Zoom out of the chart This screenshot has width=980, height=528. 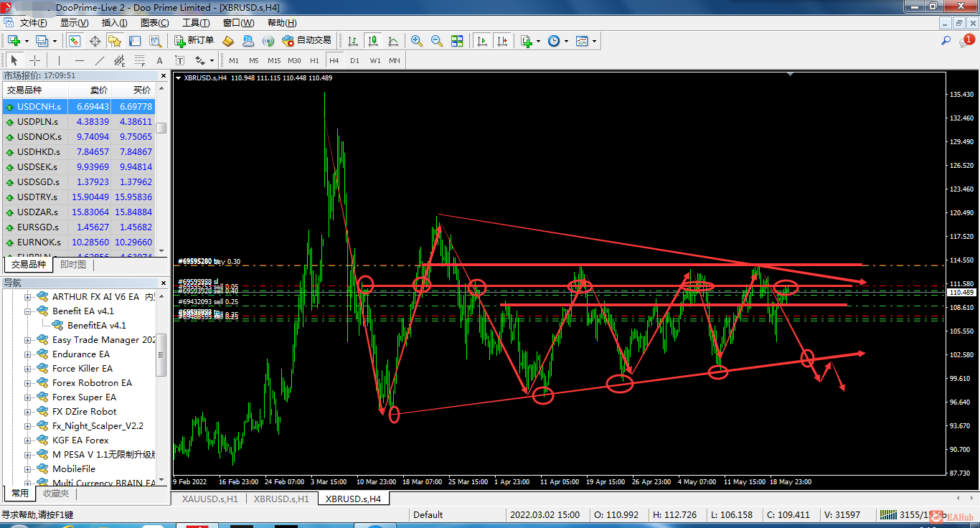click(437, 41)
